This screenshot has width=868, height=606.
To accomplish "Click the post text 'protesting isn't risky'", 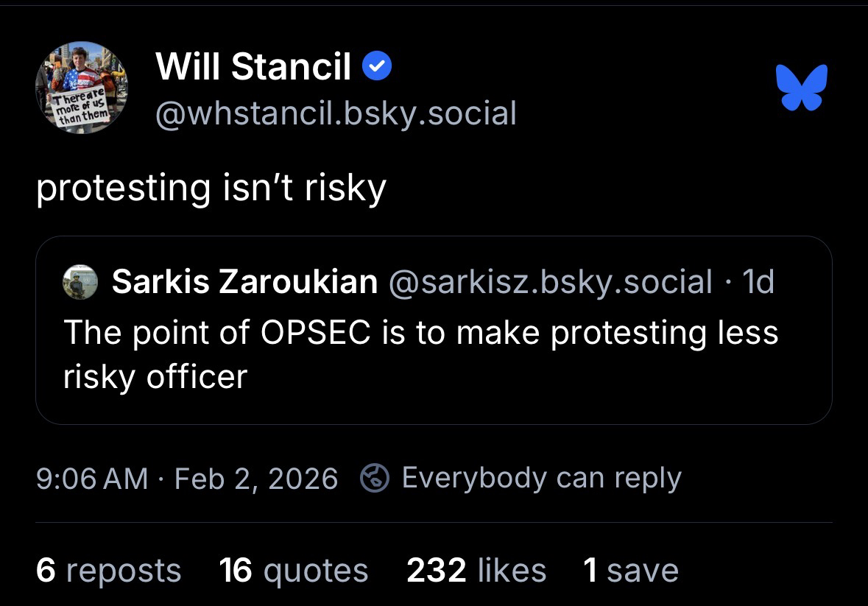I will [211, 189].
